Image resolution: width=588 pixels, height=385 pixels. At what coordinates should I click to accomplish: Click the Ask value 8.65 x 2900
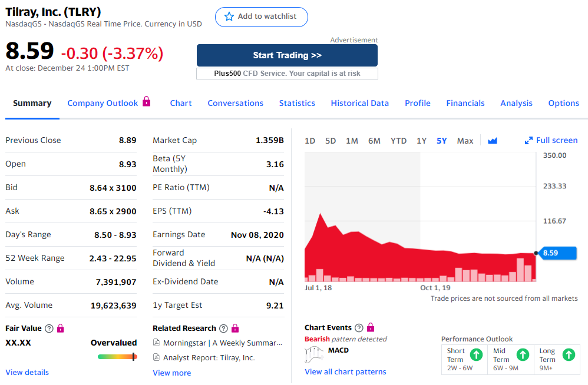[113, 211]
